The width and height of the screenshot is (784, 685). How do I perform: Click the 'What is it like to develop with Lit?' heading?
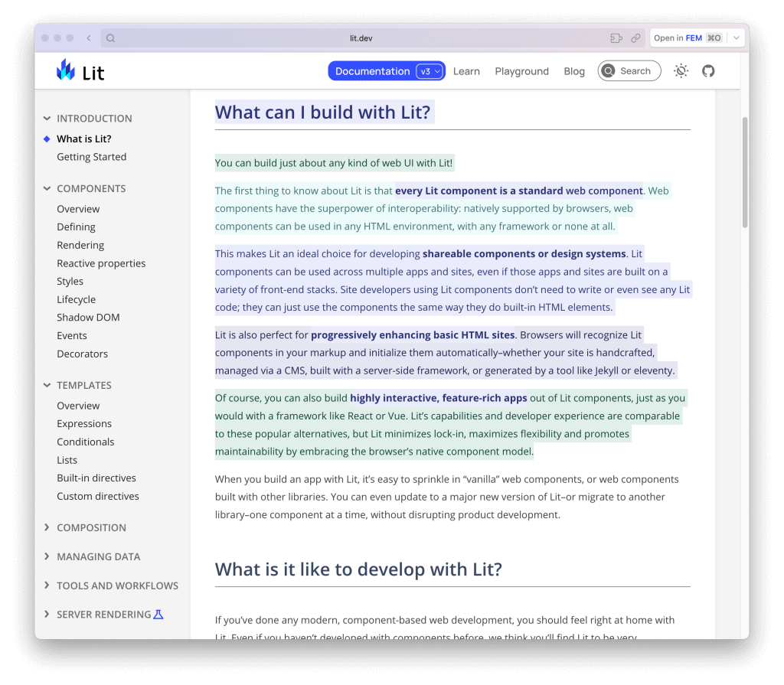(358, 569)
